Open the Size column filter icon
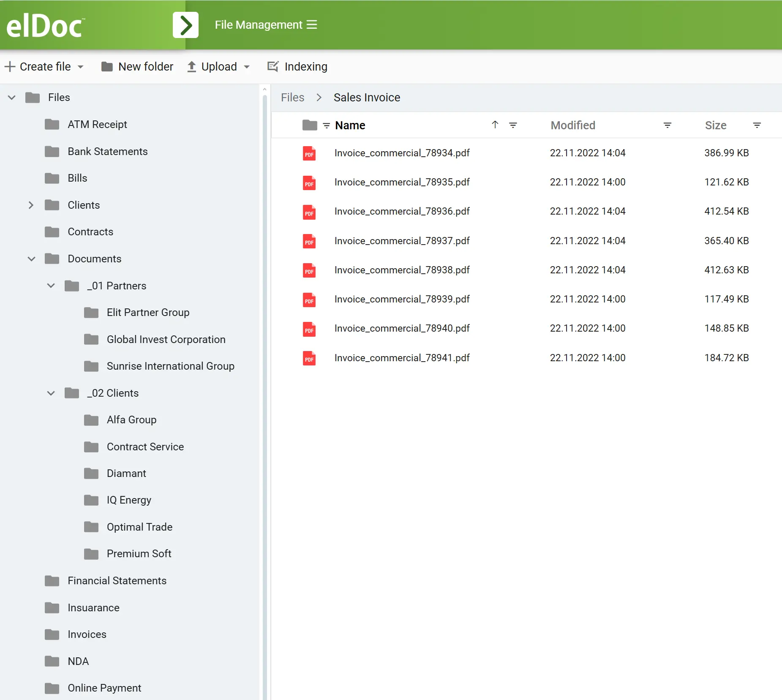The width and height of the screenshot is (782, 700). pos(757,125)
